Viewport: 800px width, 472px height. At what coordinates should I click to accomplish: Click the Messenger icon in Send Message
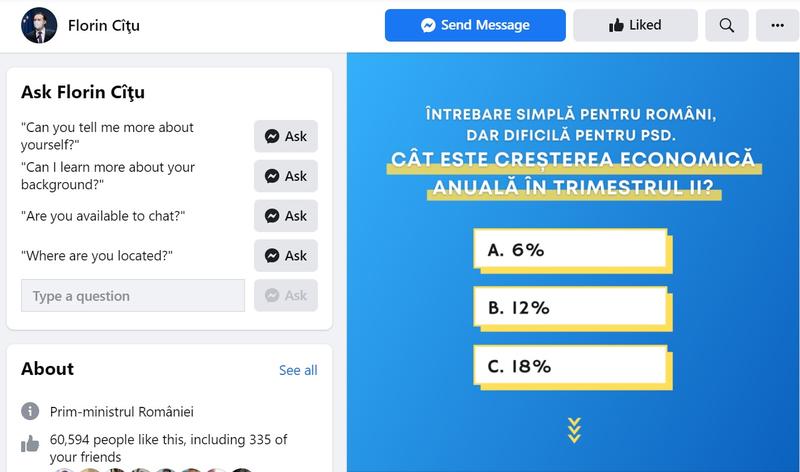(x=428, y=25)
